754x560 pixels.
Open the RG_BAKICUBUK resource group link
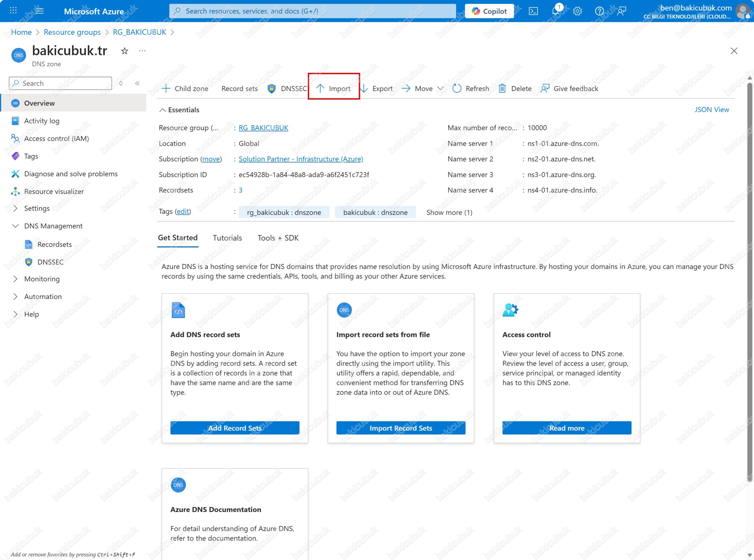(263, 128)
